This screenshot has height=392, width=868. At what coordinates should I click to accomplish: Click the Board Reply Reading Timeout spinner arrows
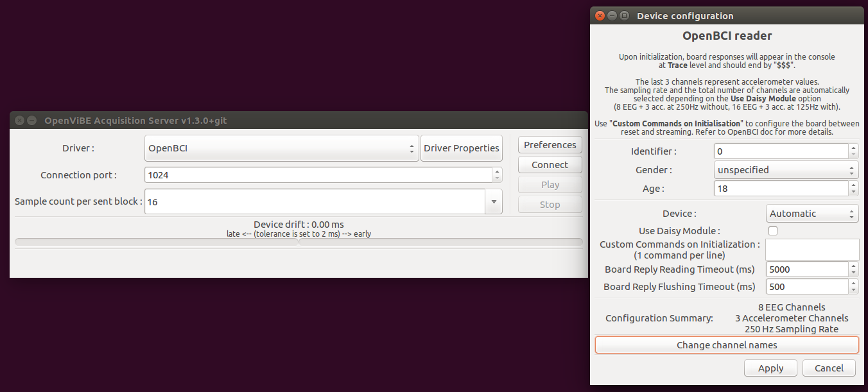[x=854, y=269]
